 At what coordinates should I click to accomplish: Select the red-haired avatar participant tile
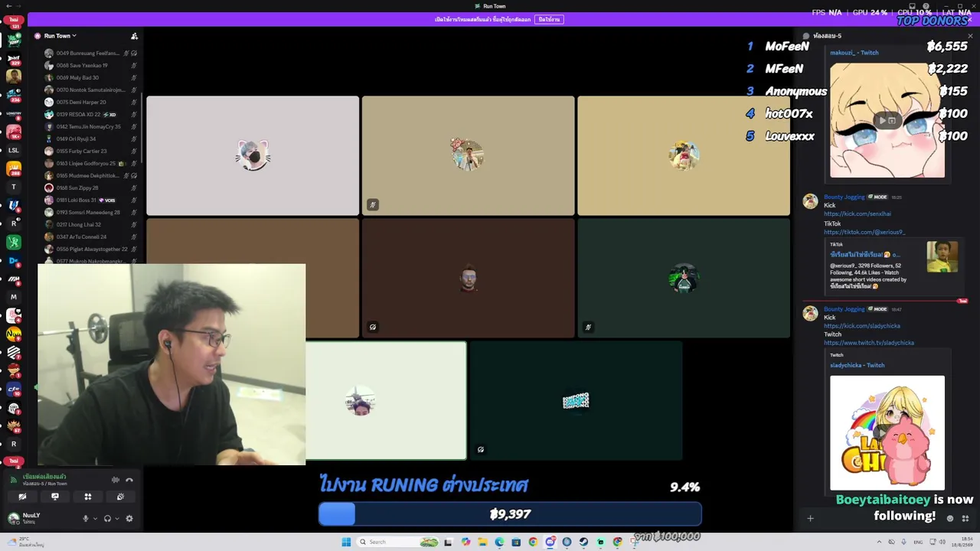click(x=468, y=278)
